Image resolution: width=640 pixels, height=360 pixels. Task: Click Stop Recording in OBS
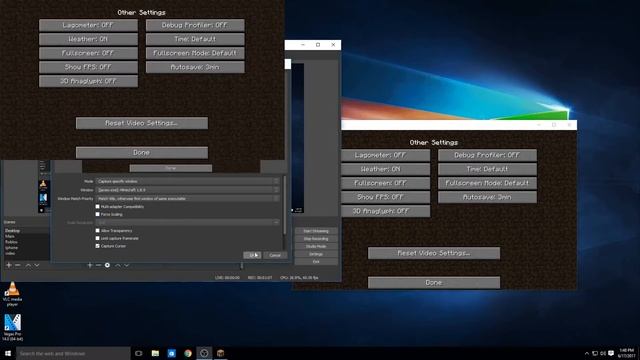(316, 239)
